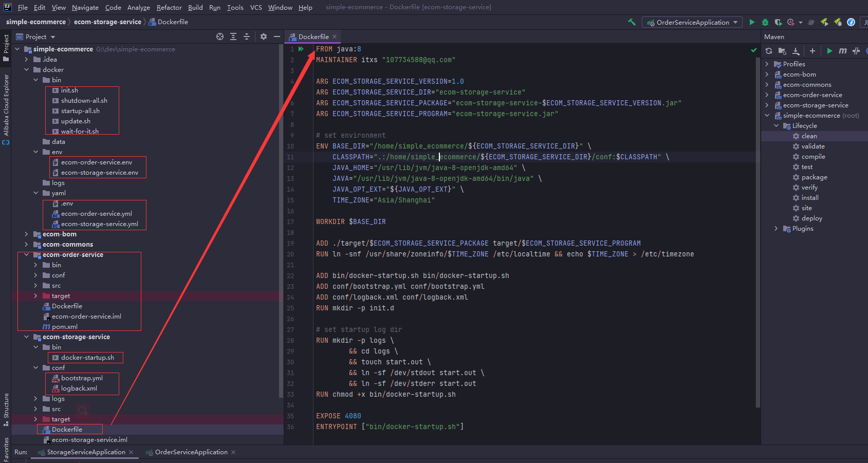
Task: Select the Maven clean lifecycle goal
Action: (809, 136)
